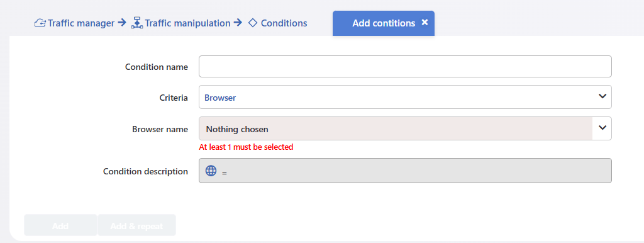This screenshot has width=644, height=243.
Task: Open the Traffic manager breadcrumb link
Action: pos(81,23)
